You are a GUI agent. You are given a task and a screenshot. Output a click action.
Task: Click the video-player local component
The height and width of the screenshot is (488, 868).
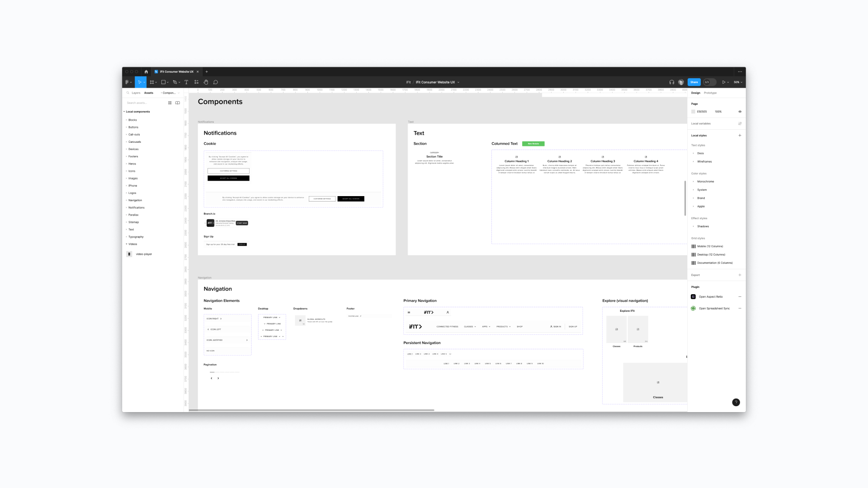[144, 254]
